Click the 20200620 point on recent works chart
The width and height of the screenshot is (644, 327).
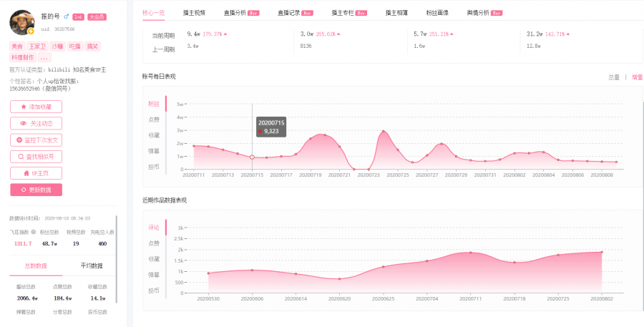[x=339, y=279]
